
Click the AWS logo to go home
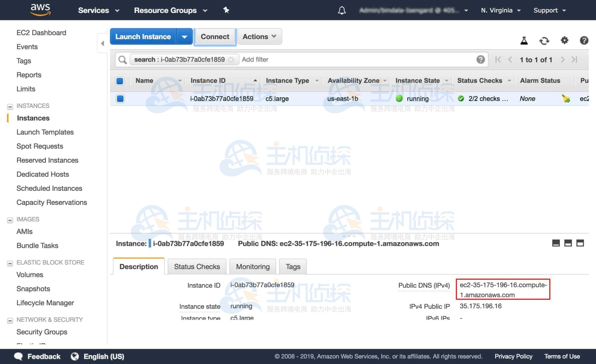pyautogui.click(x=40, y=10)
